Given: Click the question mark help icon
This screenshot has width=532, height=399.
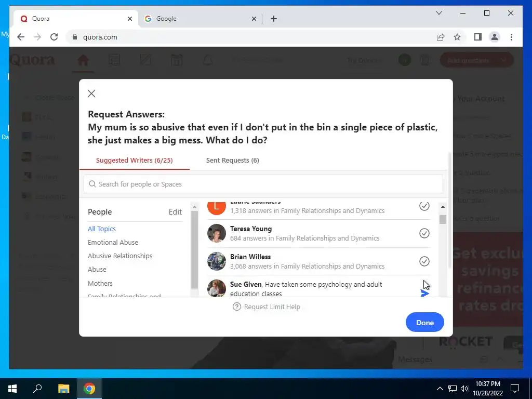Looking at the screenshot, I should click(x=236, y=307).
